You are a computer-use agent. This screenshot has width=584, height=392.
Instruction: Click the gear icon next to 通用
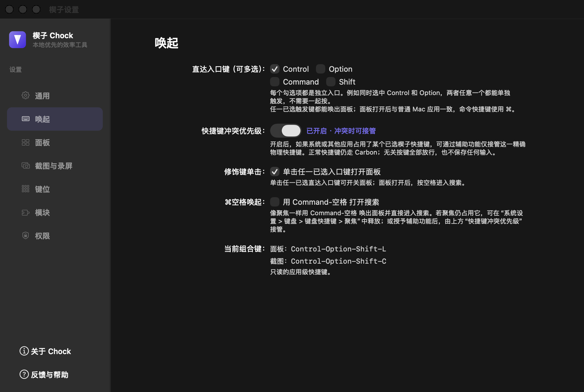click(25, 95)
